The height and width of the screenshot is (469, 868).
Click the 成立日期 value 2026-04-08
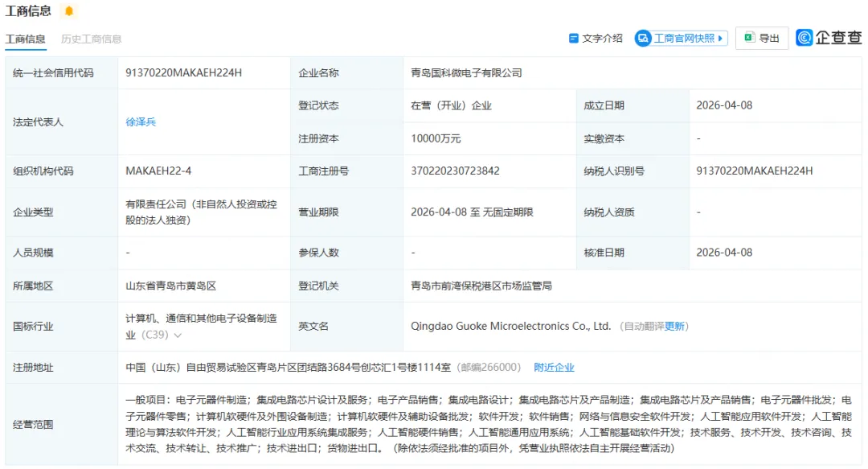click(x=724, y=105)
